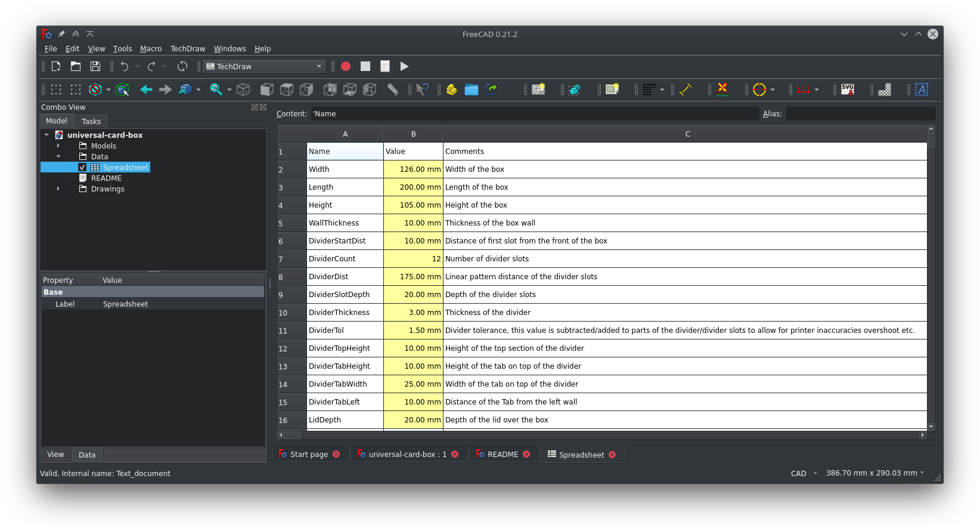Expand the Drawings folder in tree
The image size is (980, 531).
[58, 189]
